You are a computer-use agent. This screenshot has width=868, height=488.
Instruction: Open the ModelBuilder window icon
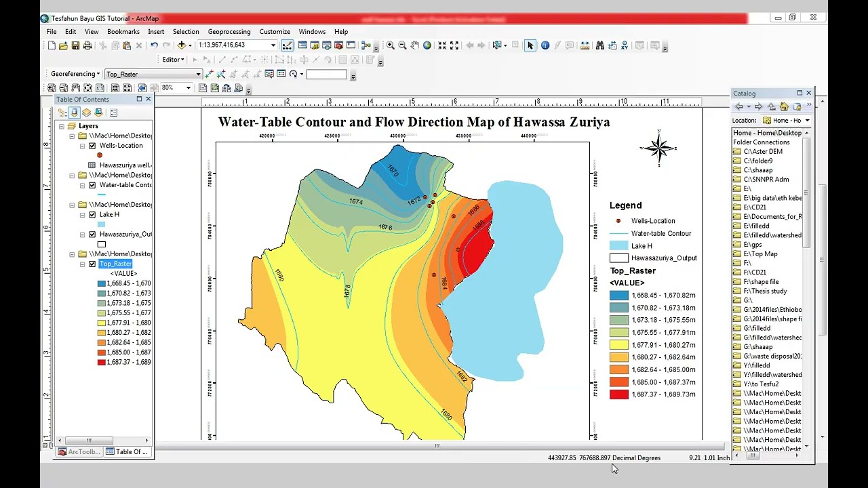[x=366, y=45]
